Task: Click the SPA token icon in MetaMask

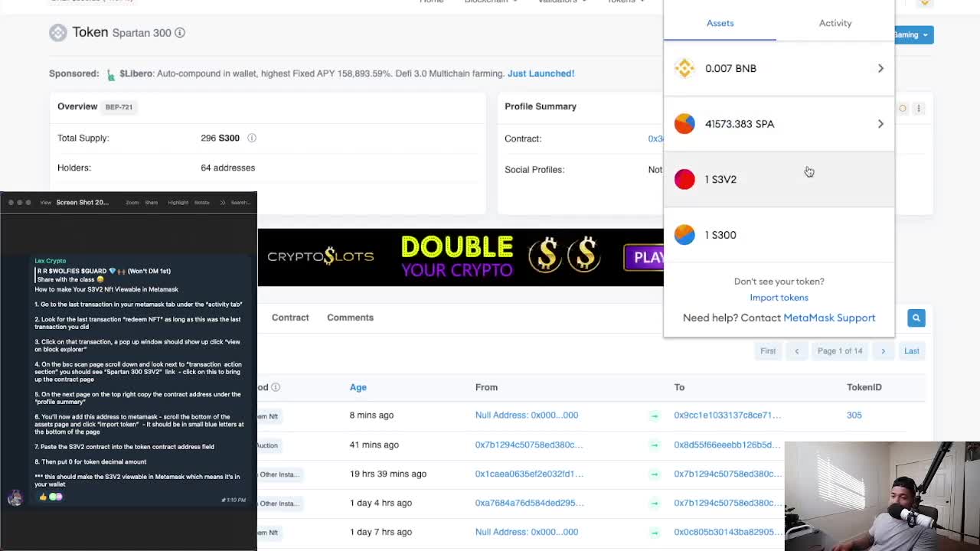Action: (684, 124)
